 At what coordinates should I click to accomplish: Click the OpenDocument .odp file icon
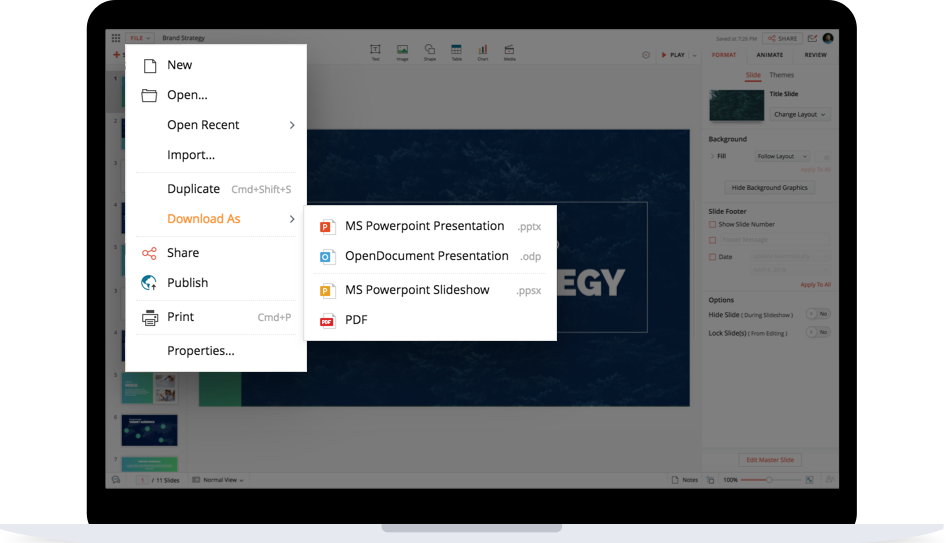[x=327, y=256]
